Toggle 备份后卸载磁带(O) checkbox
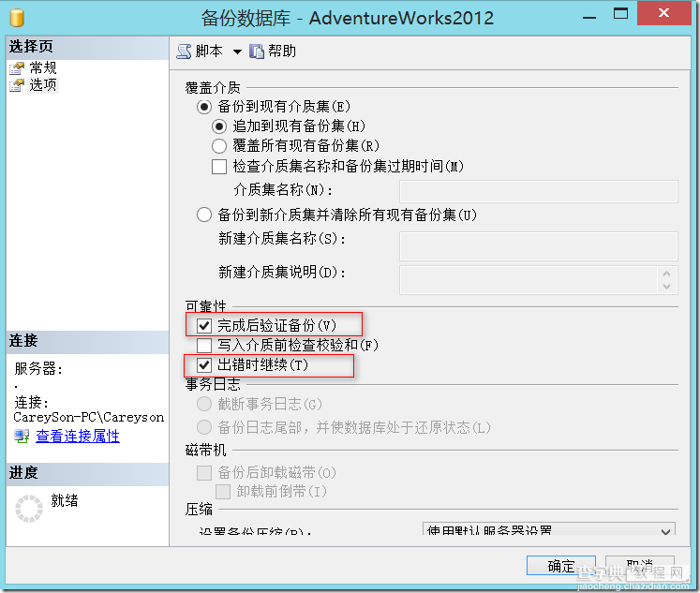The height and width of the screenshot is (593, 700). pos(204,473)
